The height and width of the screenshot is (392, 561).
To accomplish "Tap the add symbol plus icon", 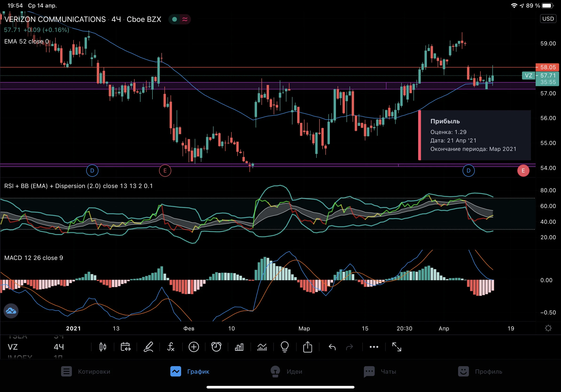I will click(x=194, y=347).
